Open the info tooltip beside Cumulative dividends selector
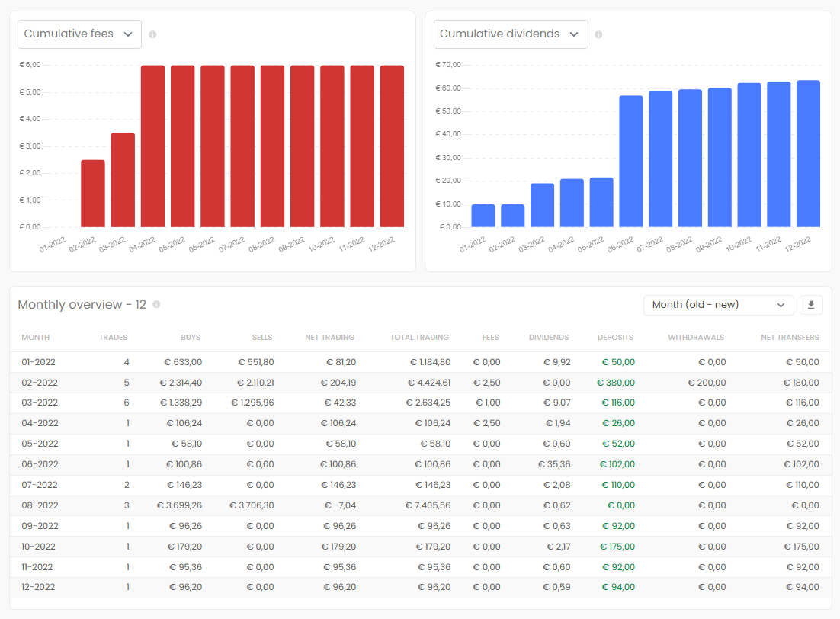840x619 pixels. tap(600, 34)
